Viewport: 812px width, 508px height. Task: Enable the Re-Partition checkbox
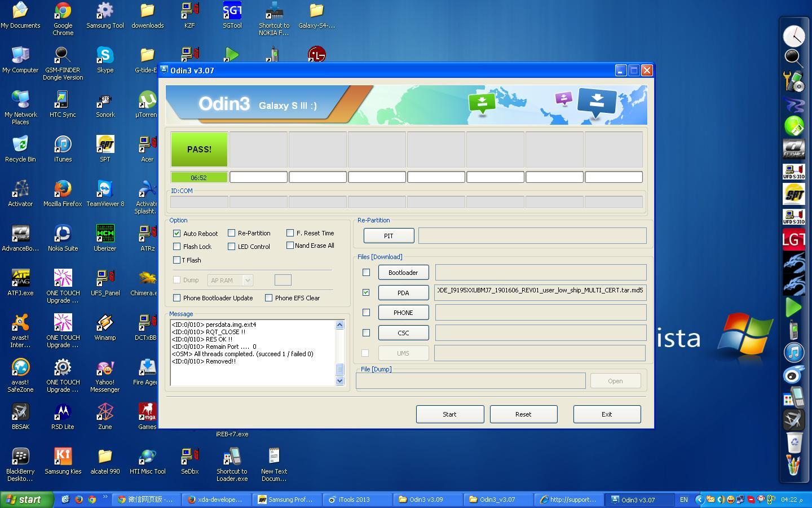click(231, 233)
